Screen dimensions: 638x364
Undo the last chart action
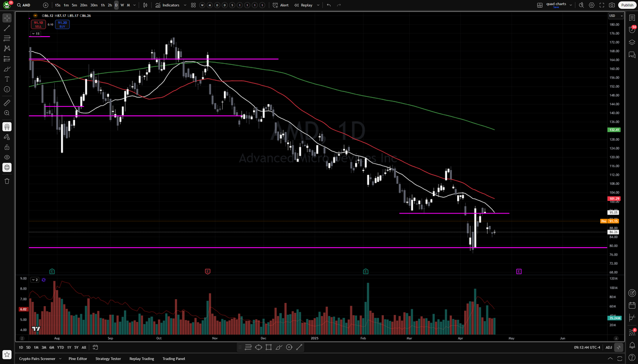pyautogui.click(x=329, y=5)
